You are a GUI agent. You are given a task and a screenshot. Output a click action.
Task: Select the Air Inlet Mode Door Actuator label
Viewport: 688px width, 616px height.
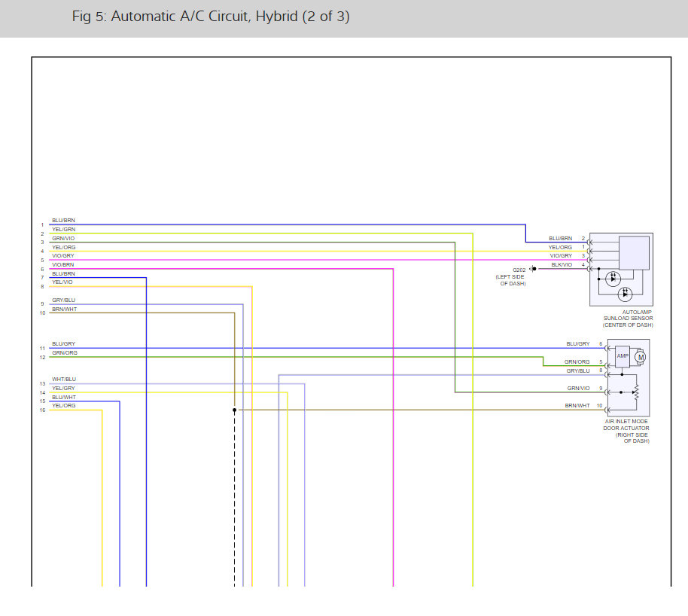(626, 431)
